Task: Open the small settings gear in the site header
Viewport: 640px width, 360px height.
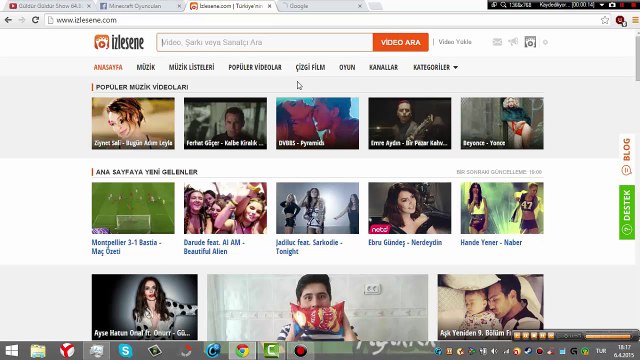Action: coord(545,42)
